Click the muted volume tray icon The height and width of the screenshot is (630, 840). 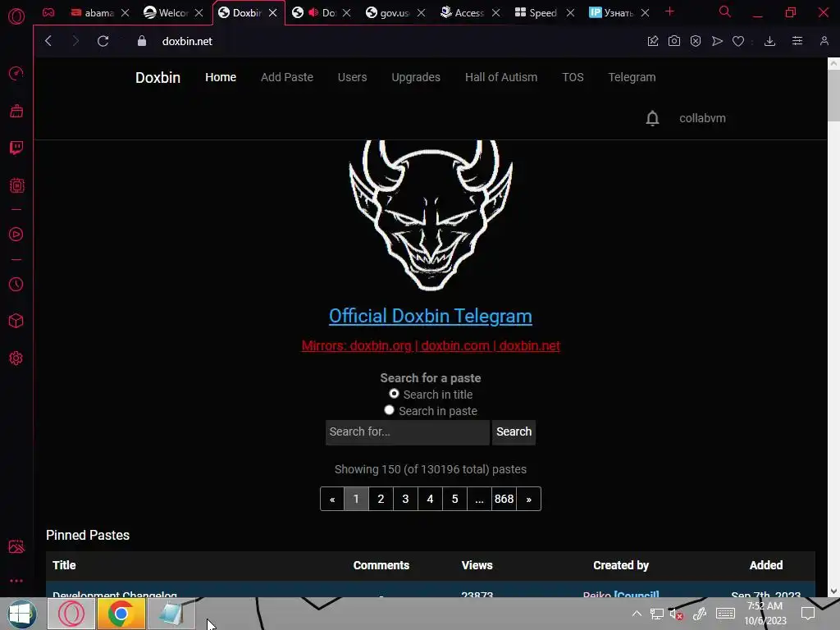click(x=677, y=614)
